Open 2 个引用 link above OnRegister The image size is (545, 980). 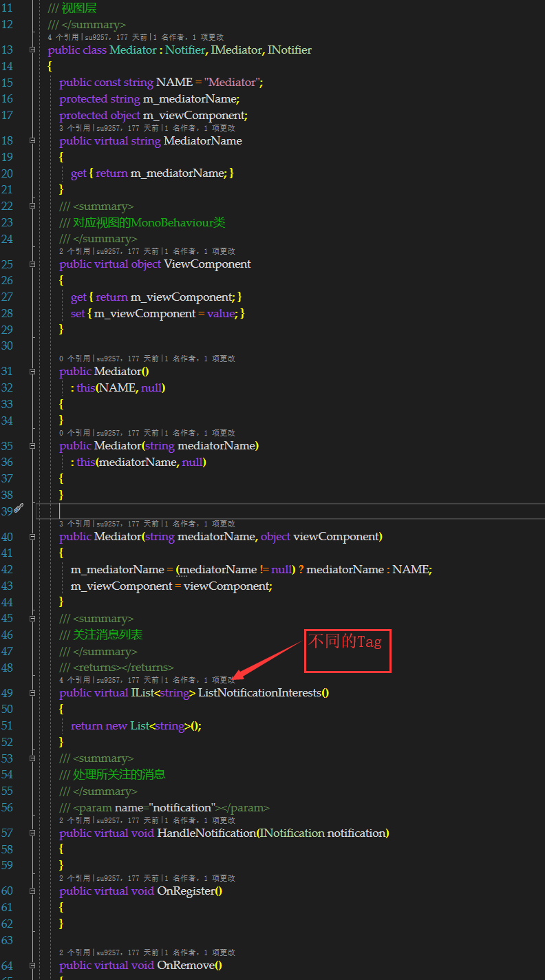(75, 878)
